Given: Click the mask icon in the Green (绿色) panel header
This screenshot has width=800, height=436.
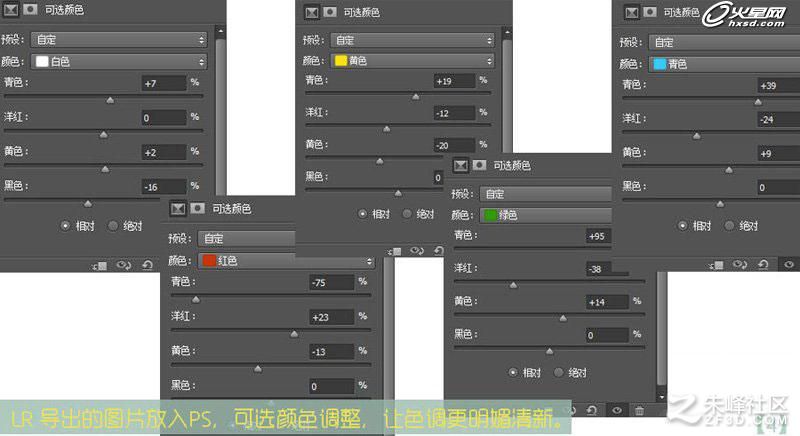Looking at the screenshot, I should (x=479, y=165).
